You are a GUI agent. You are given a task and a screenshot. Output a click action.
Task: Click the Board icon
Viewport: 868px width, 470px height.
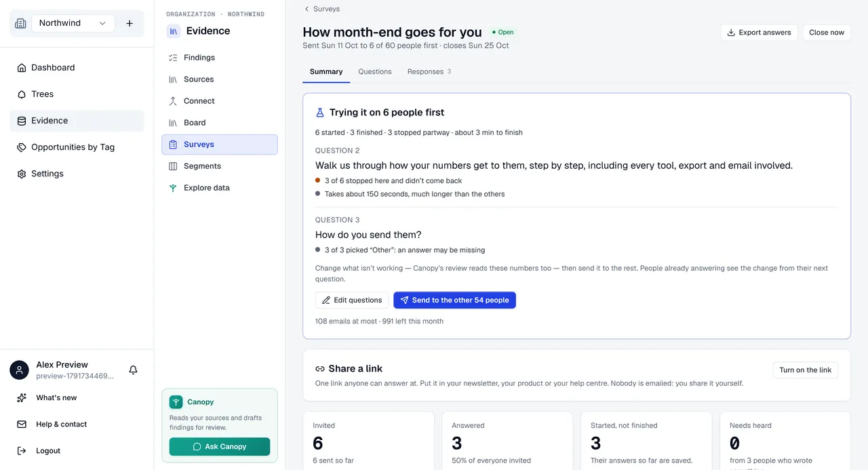[x=173, y=123]
